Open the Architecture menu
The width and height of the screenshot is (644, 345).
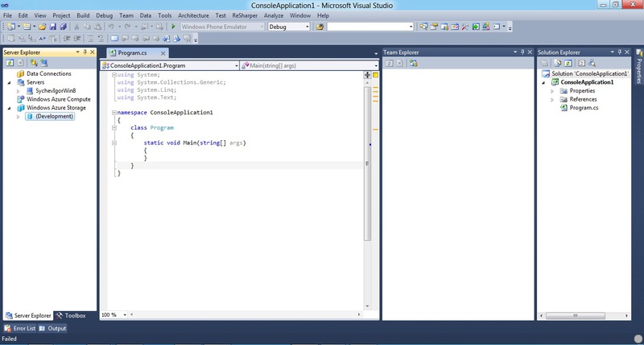[x=193, y=15]
